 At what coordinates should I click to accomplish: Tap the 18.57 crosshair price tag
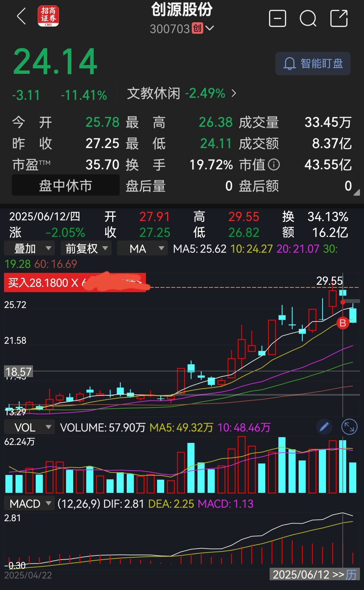19,372
